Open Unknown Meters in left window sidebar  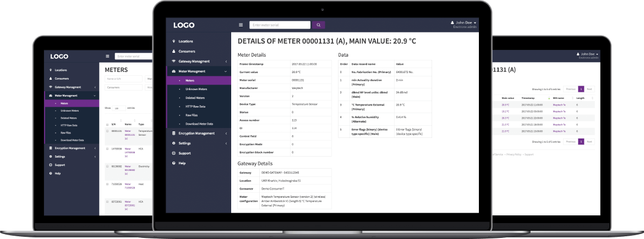click(x=69, y=110)
